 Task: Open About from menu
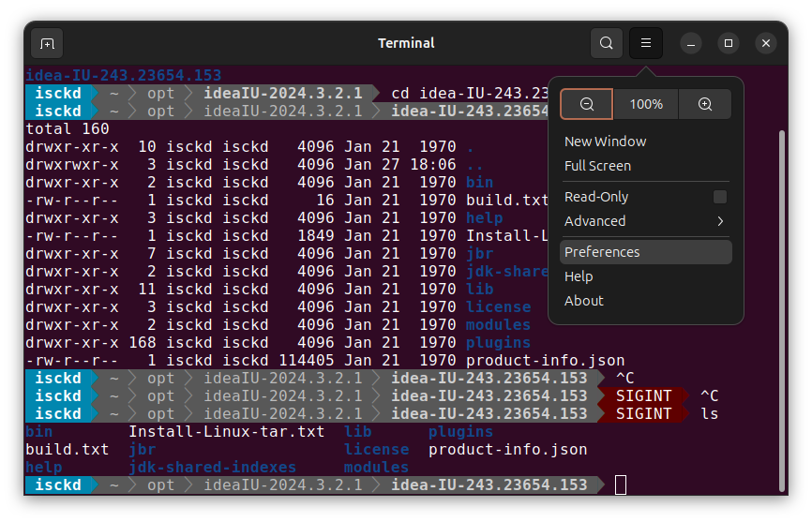(646, 301)
